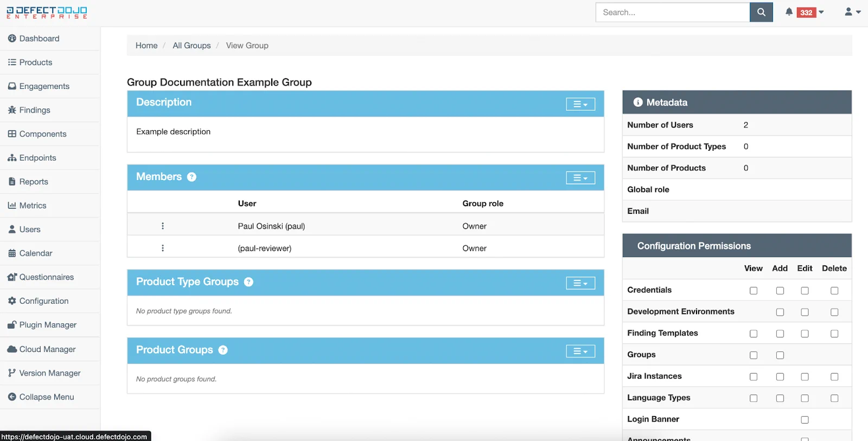Toggle Edit checkbox for Finding Templates
Image resolution: width=868 pixels, height=441 pixels.
(805, 334)
